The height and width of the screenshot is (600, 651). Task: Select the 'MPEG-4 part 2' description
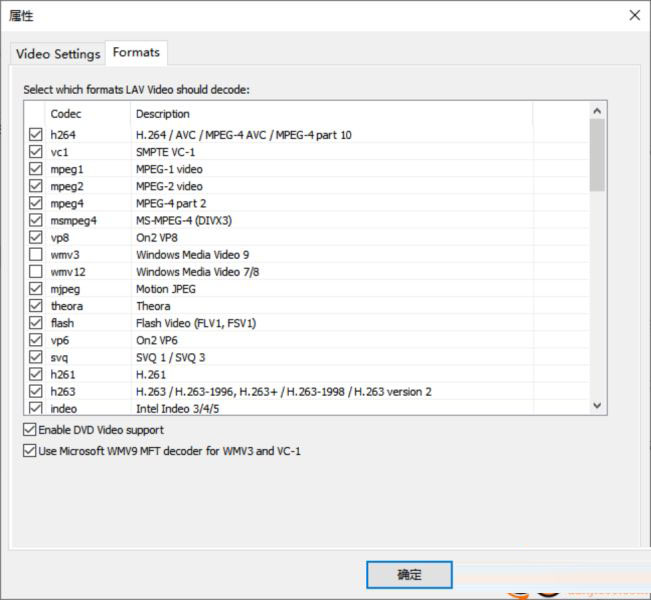click(x=171, y=203)
